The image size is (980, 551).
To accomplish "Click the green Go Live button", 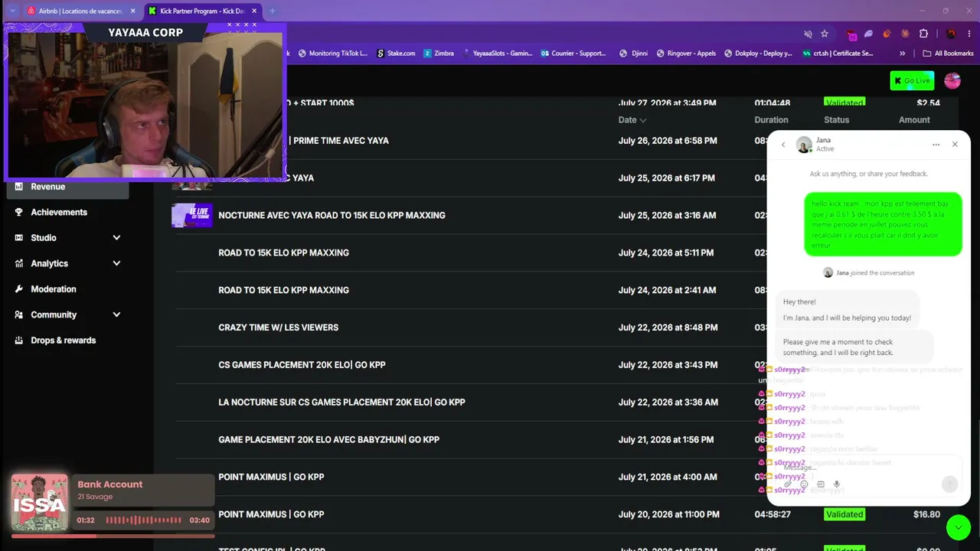I will [912, 80].
